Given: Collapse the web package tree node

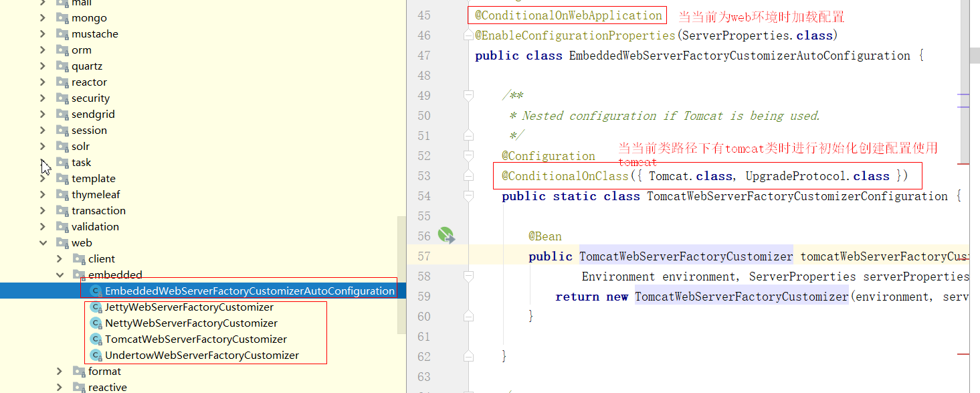Looking at the screenshot, I should click(x=43, y=243).
